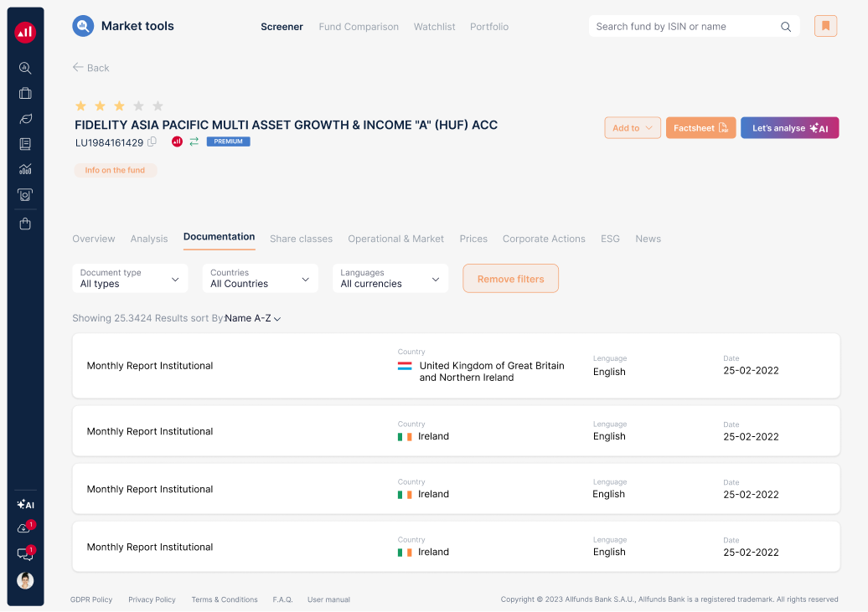Click the green exchange arrows icon
The width and height of the screenshot is (868, 612).
coord(194,141)
